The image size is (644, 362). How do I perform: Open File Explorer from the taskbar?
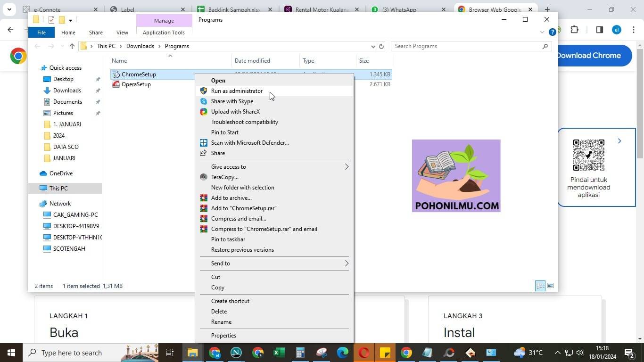(x=192, y=353)
